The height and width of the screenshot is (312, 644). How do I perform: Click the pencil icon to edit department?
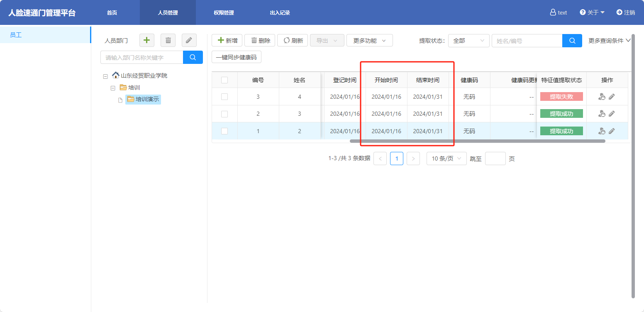coord(189,40)
